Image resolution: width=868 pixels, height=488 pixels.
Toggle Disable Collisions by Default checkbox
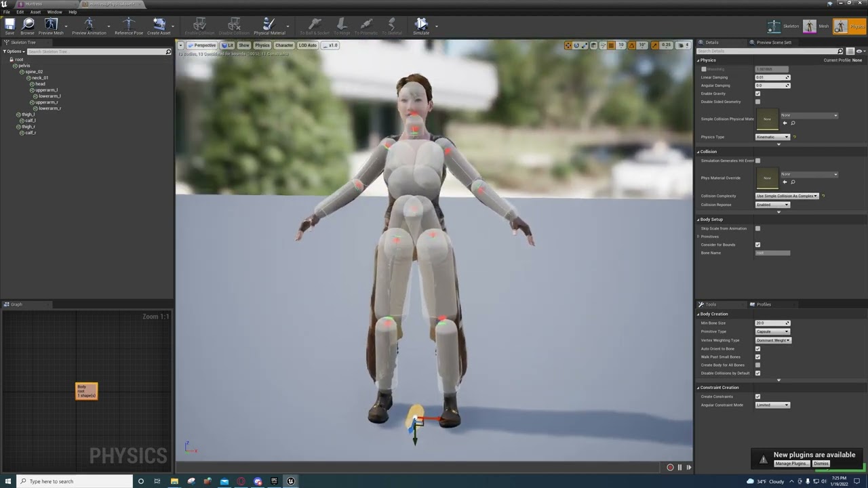(757, 373)
